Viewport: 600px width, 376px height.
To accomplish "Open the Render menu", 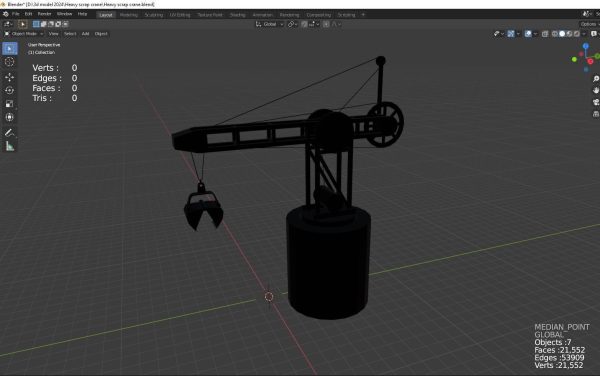I will pos(44,14).
